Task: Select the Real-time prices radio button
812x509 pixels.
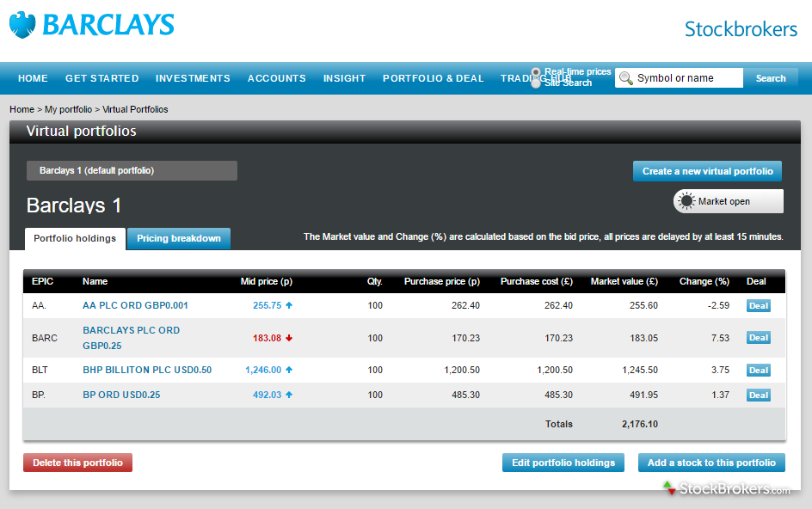Action: (536, 72)
